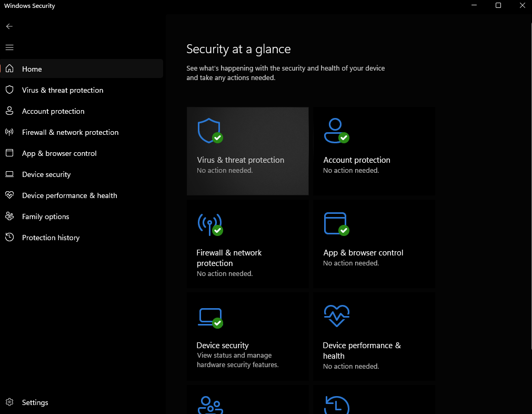This screenshot has width=532, height=414.
Task: Click the window icon on App & browser control tile
Action: pos(335,223)
